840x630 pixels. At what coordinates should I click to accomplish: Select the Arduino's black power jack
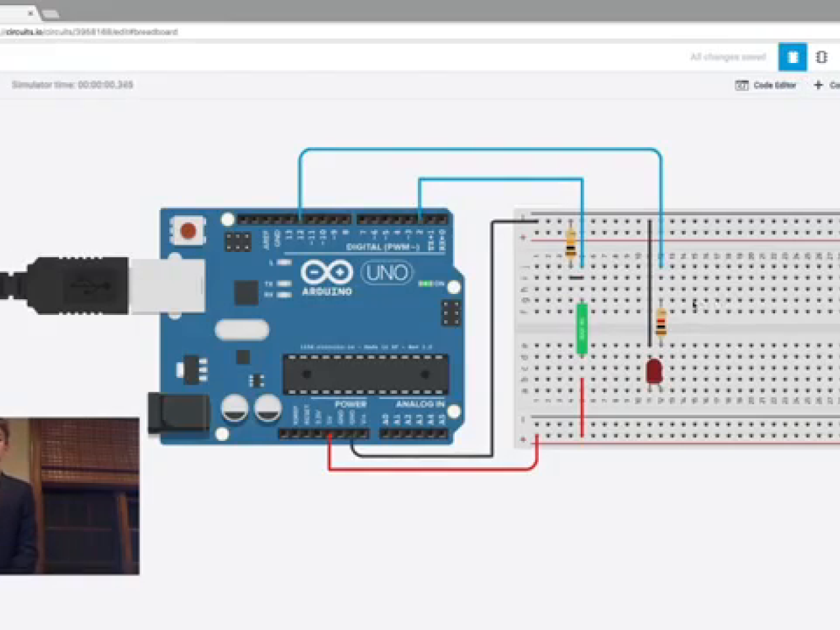(x=178, y=413)
